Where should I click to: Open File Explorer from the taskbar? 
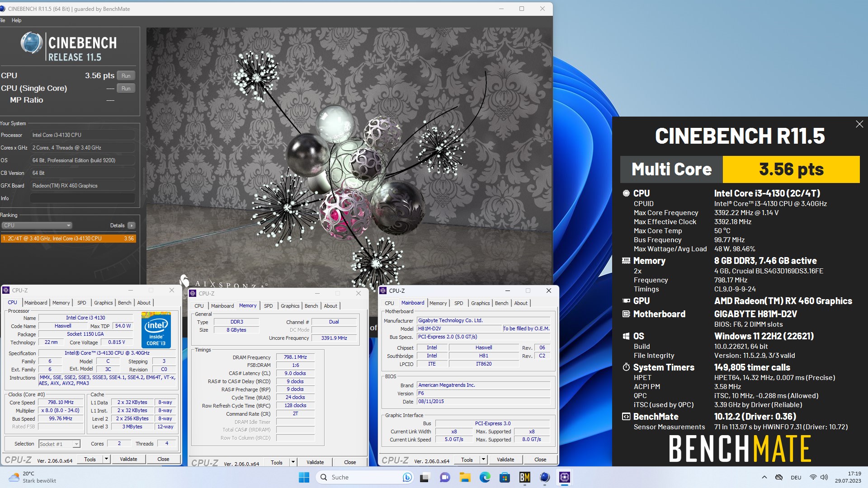(x=465, y=478)
